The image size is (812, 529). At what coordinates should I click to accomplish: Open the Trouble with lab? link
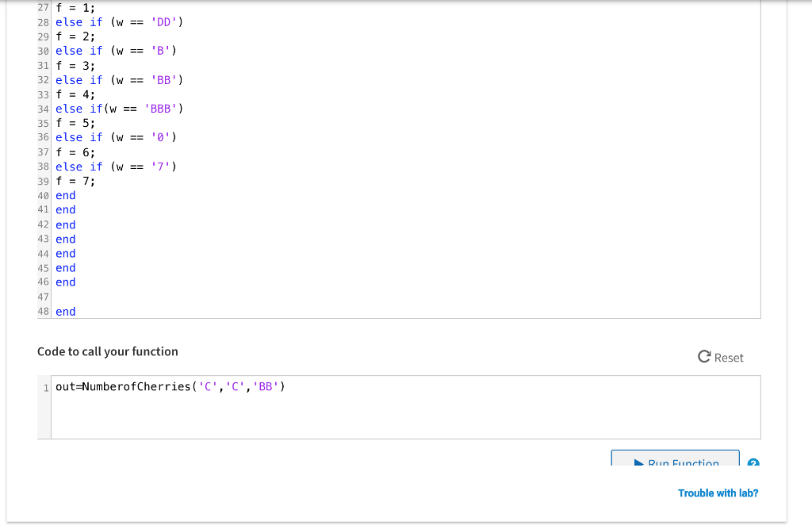coord(718,493)
